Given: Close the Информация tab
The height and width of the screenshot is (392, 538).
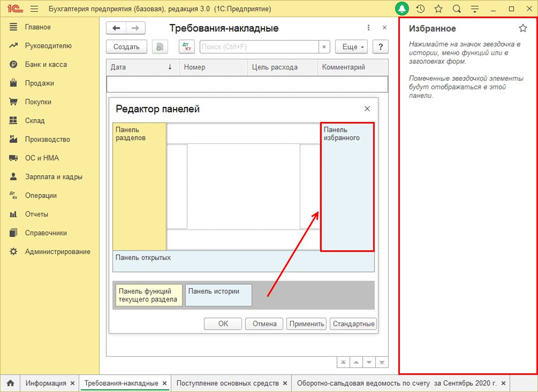Looking at the screenshot, I should point(72,383).
